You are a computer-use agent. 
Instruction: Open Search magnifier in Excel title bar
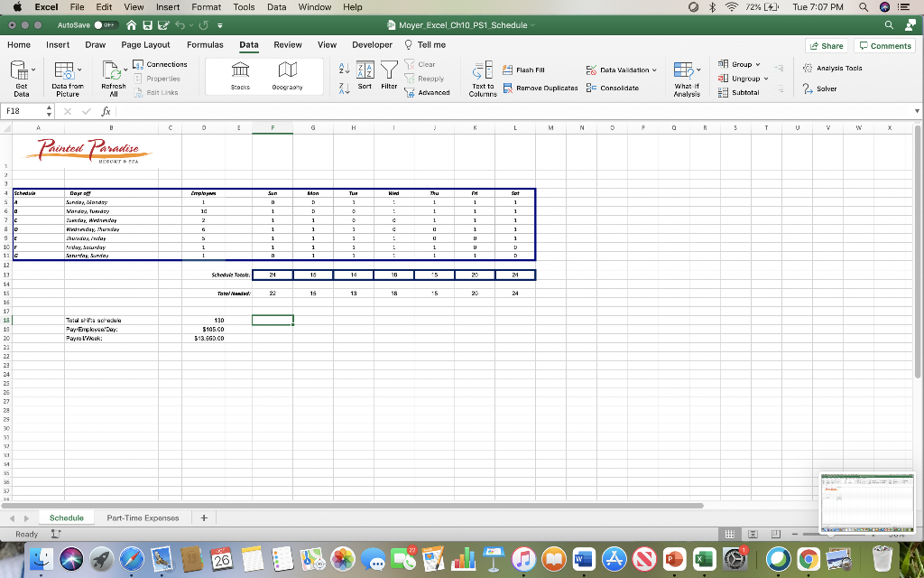click(x=889, y=24)
